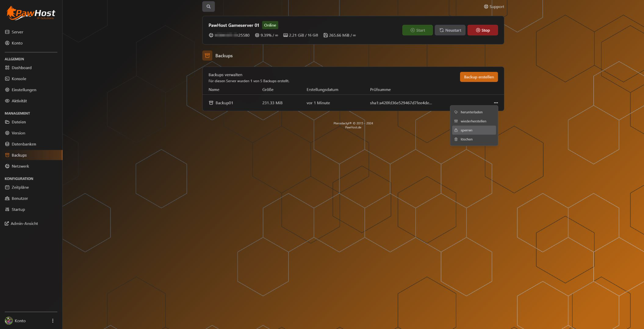The image size is (644, 329).
Task: Select herunterladen from backup menu
Action: [471, 112]
